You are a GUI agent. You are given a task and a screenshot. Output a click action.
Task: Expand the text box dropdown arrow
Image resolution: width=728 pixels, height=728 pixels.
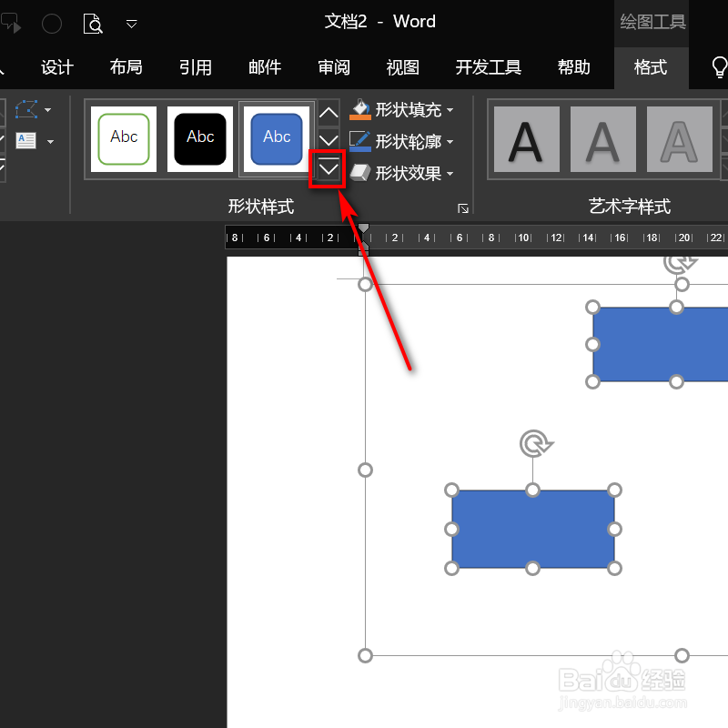51,142
